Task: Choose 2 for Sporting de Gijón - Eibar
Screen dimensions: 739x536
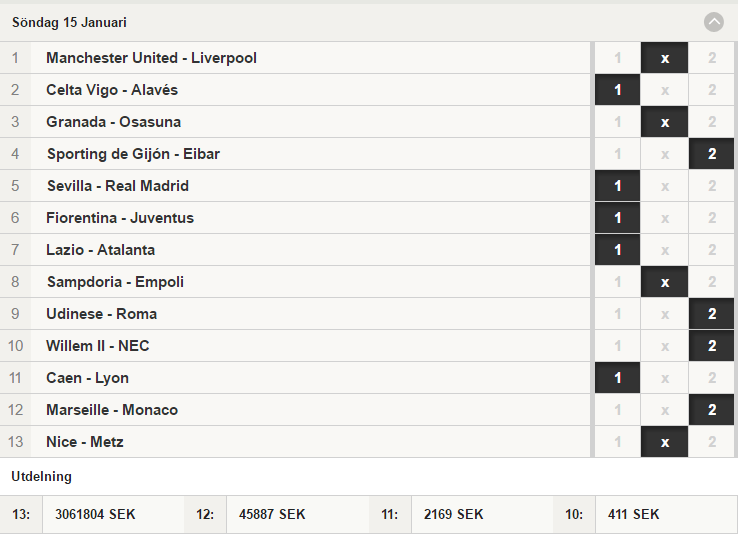Action: click(712, 154)
